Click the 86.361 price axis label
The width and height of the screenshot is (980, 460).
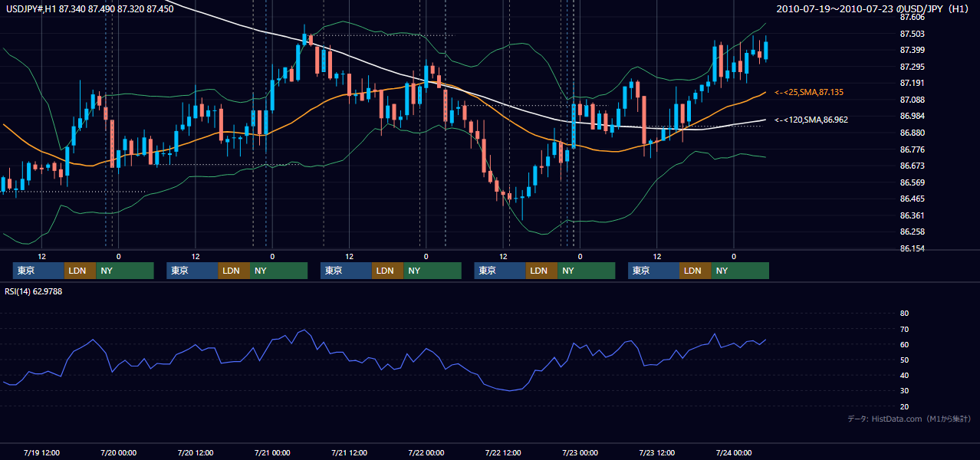click(913, 215)
